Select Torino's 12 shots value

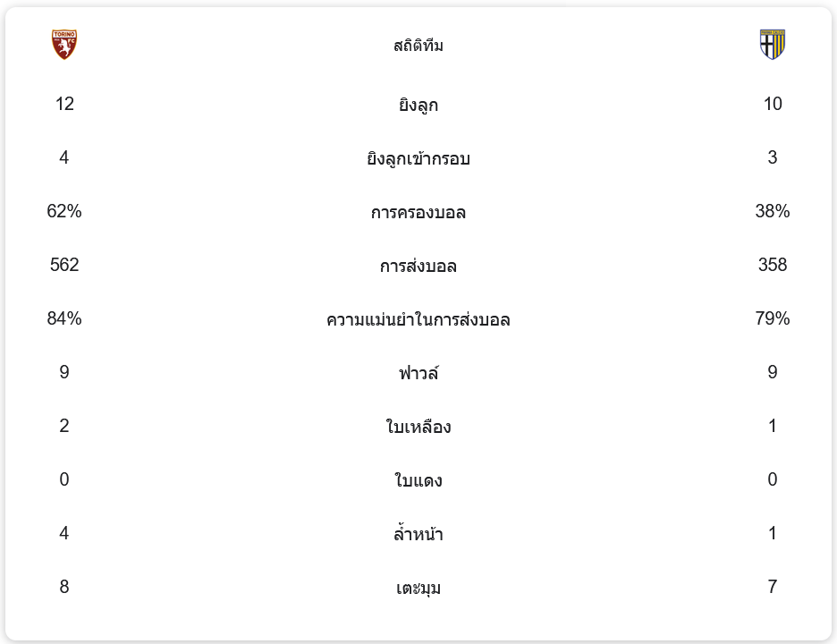pyautogui.click(x=64, y=104)
